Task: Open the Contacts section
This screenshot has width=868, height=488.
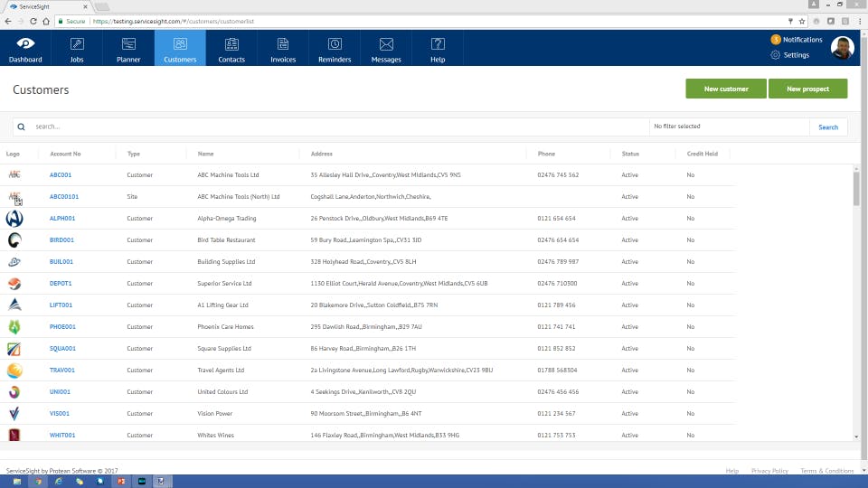Action: [x=231, y=48]
